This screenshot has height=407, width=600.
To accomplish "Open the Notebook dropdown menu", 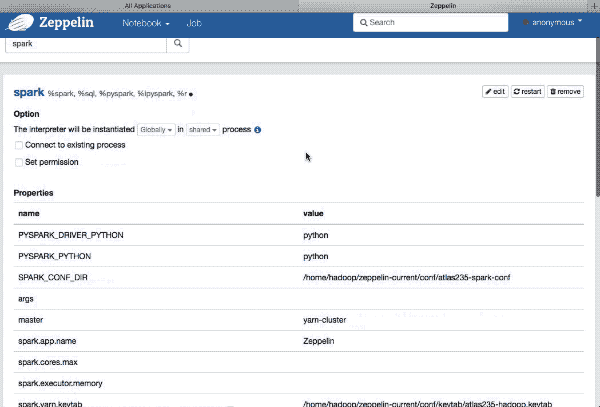I will click(146, 23).
